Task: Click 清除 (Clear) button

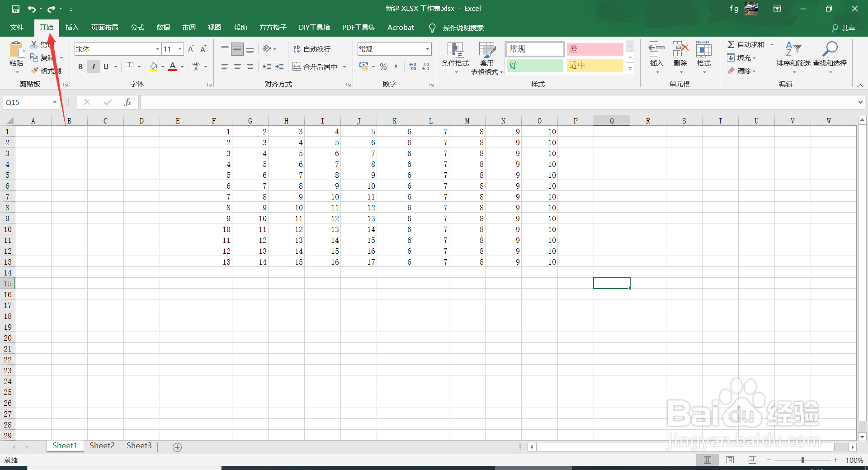Action: 741,71
